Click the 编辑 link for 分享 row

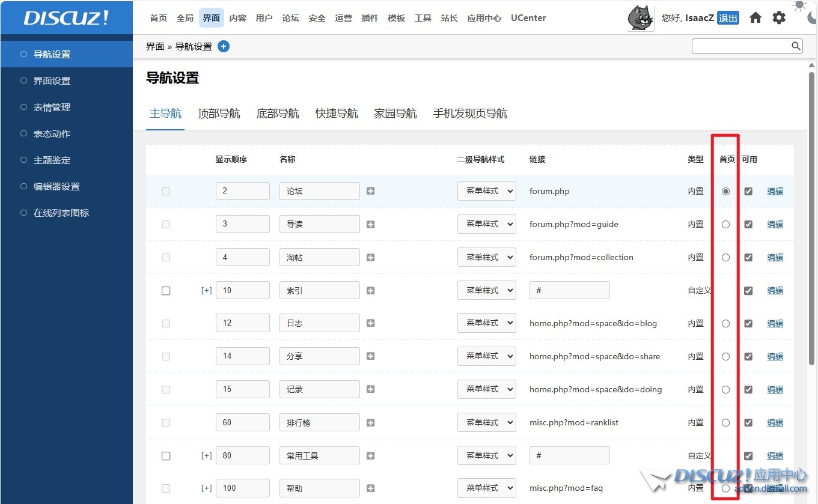[x=775, y=356]
